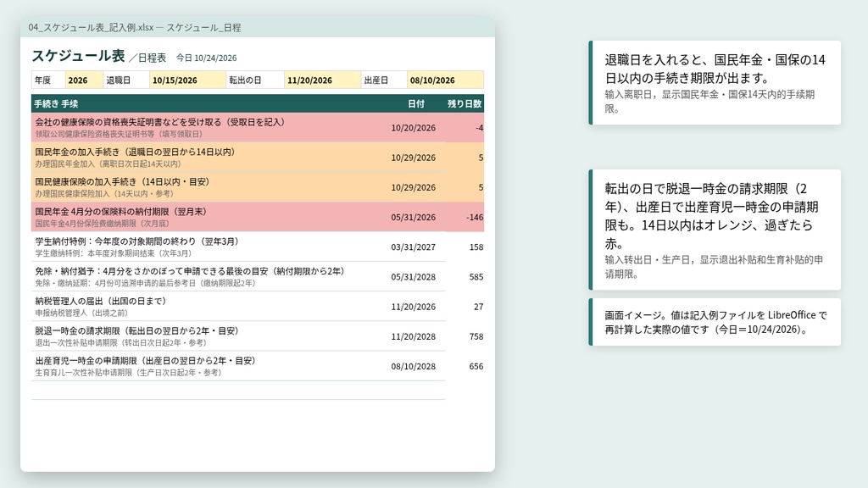Image resolution: width=868 pixels, height=488 pixels.
Task: Click the 残り日数 column header
Action: [x=465, y=104]
